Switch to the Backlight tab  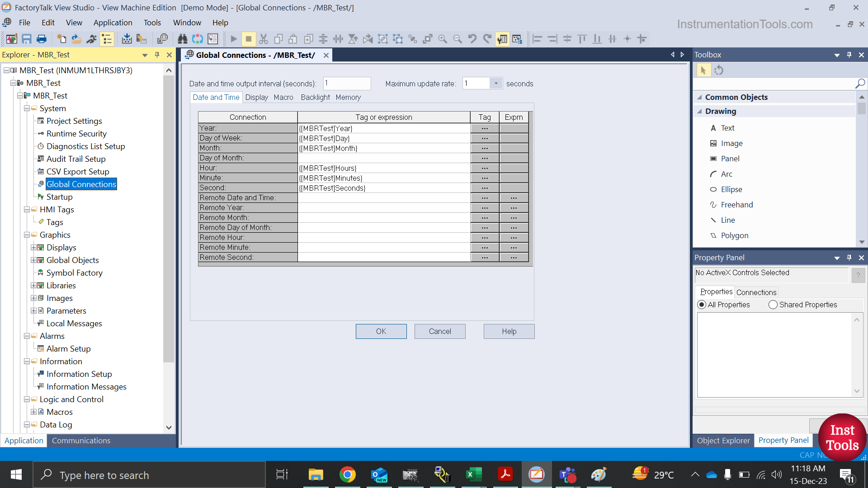315,97
